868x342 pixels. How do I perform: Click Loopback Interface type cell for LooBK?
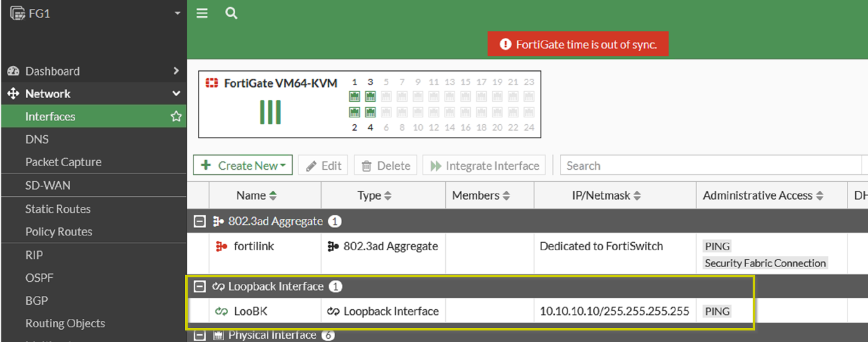(x=383, y=311)
